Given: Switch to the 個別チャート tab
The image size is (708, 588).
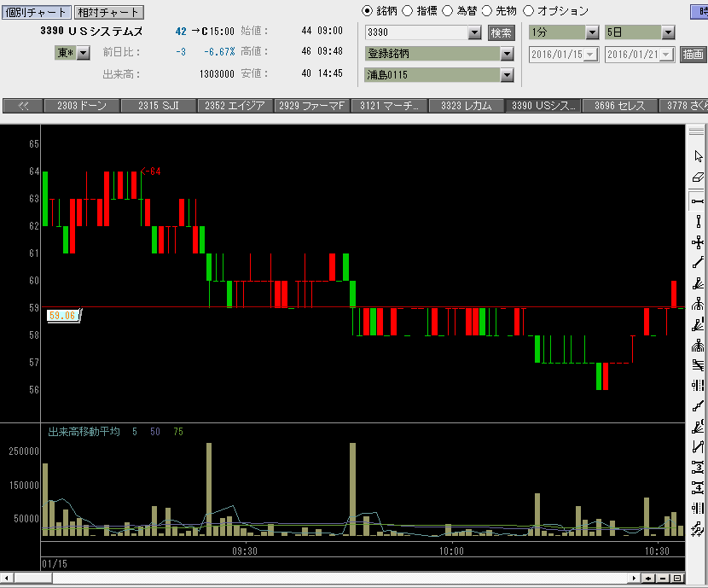Looking at the screenshot, I should pos(36,12).
